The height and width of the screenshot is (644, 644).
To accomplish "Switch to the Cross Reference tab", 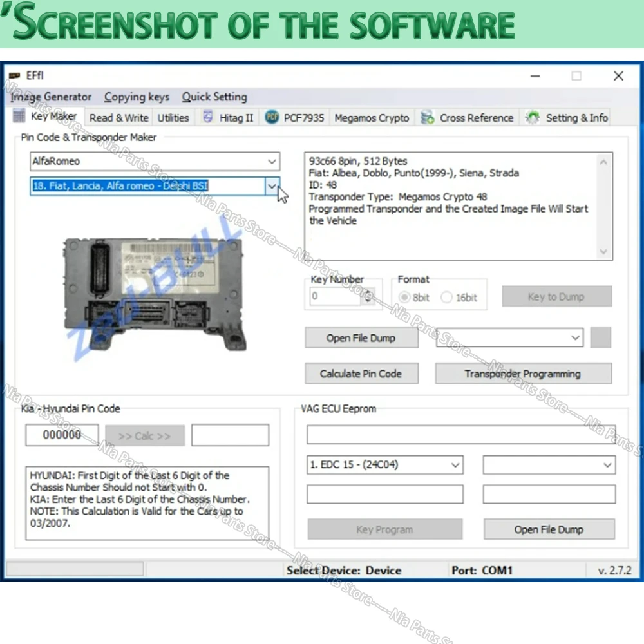I will pos(467,118).
